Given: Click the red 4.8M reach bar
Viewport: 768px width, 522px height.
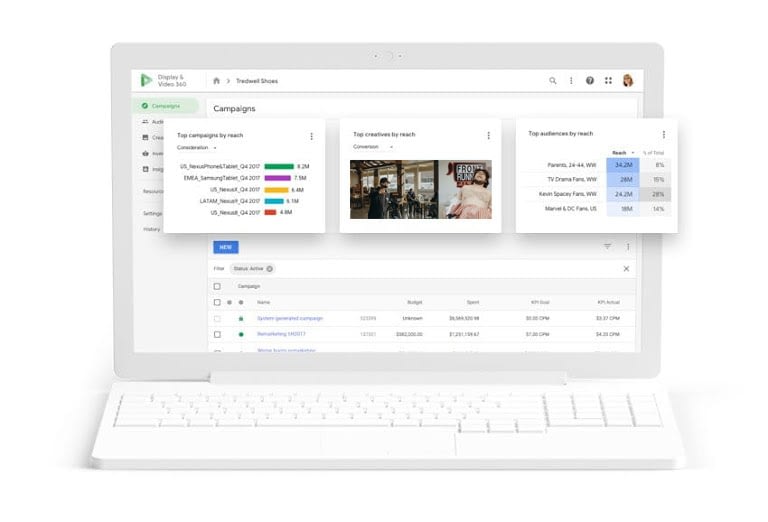Looking at the screenshot, I should point(270,212).
